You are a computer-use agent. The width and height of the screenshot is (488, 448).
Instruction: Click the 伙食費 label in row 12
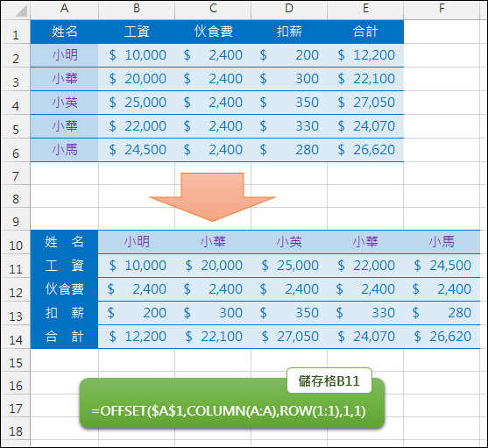pos(65,289)
